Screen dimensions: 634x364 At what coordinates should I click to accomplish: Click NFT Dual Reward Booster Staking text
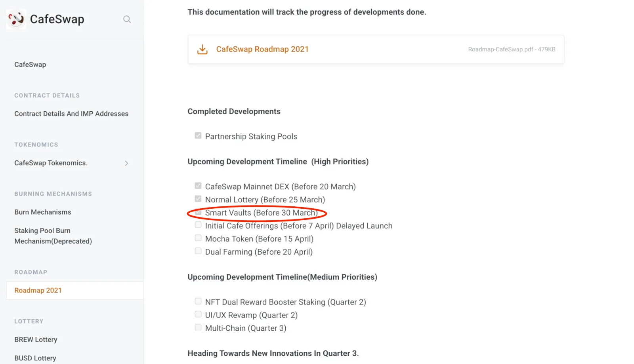tap(286, 302)
